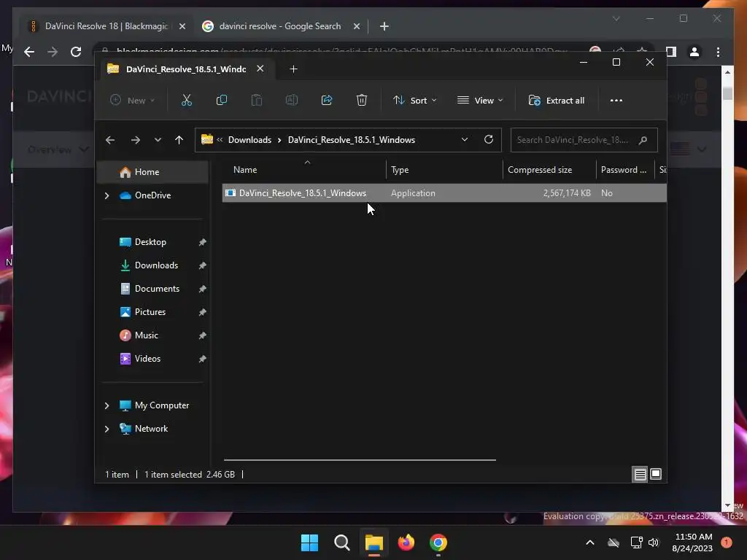Screen dimensions: 747x560
Task: Close the DaVinci_Resolve_18.5.1 Explorer tab
Action: click(x=260, y=69)
